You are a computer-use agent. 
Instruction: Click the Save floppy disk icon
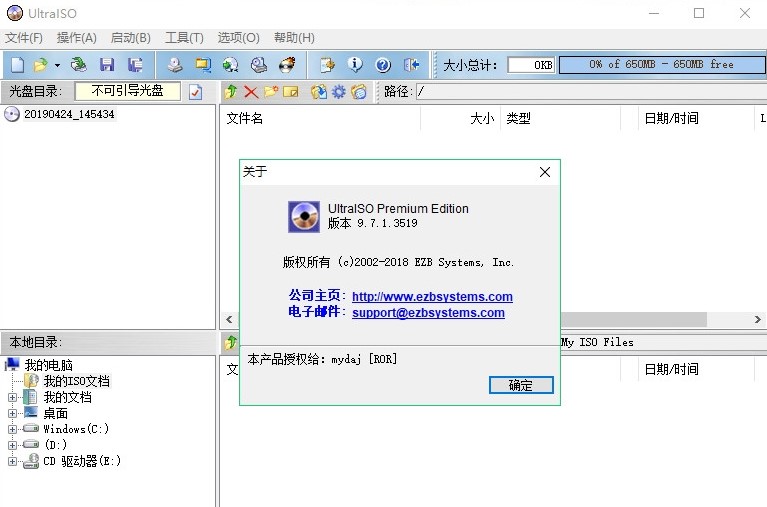click(107, 65)
